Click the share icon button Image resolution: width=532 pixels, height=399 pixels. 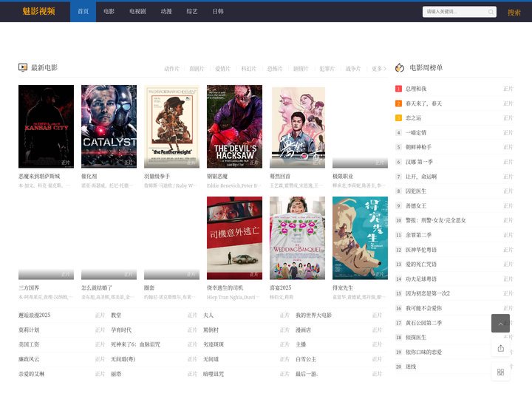[x=500, y=348]
